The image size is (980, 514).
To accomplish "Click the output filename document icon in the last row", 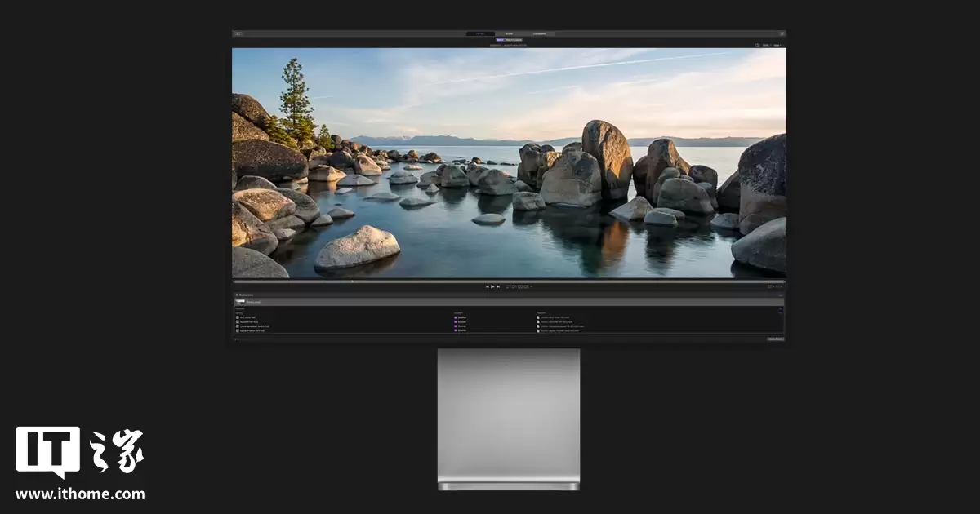I will 538,331.
